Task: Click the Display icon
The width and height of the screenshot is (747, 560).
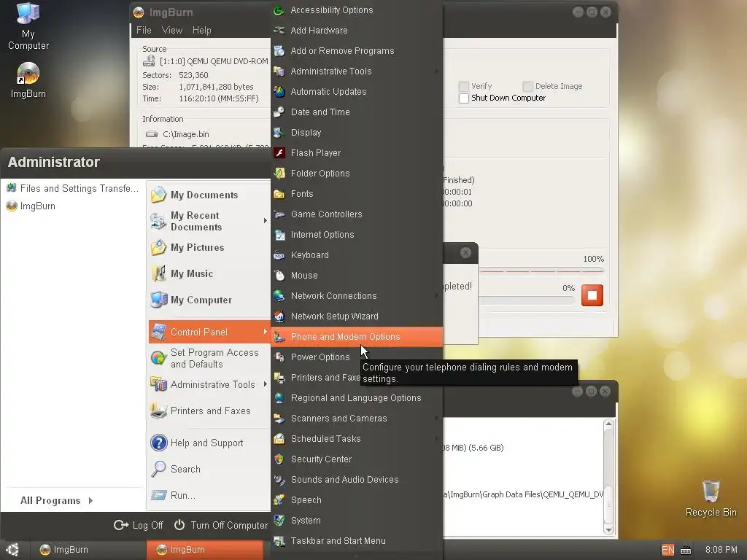Action: point(279,133)
